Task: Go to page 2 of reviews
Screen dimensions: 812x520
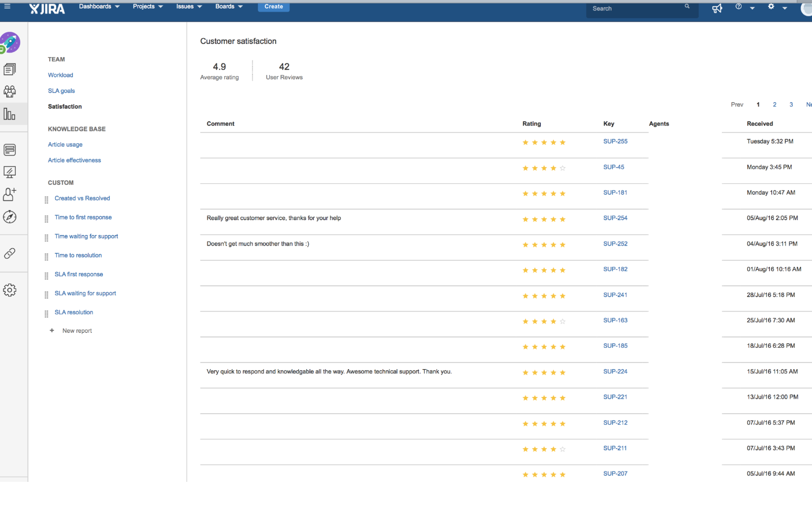Action: click(774, 105)
